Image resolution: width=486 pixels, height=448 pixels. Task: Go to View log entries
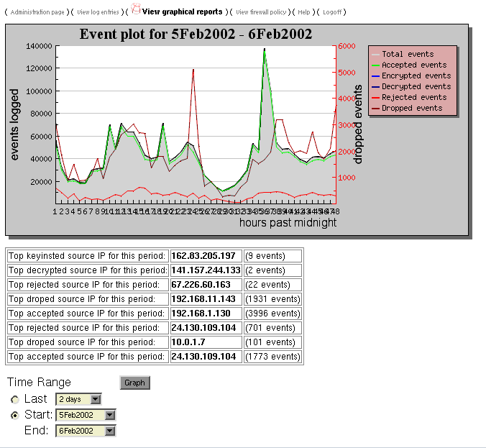[x=99, y=12]
